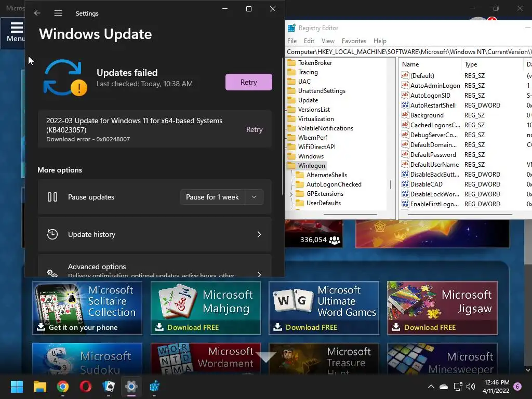Click Settings window vertical scrollbar
This screenshot has height=399, width=532.
tap(283, 126)
